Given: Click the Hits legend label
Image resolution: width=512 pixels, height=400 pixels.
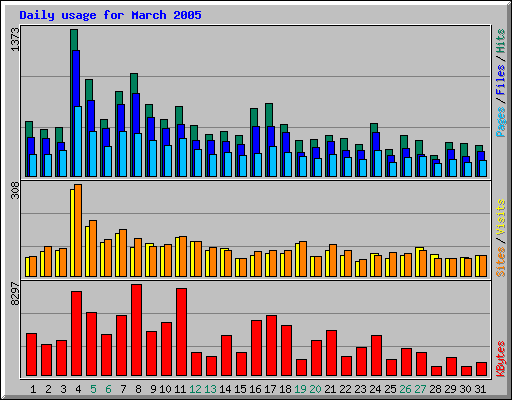Looking at the screenshot, I should pyautogui.click(x=501, y=41).
